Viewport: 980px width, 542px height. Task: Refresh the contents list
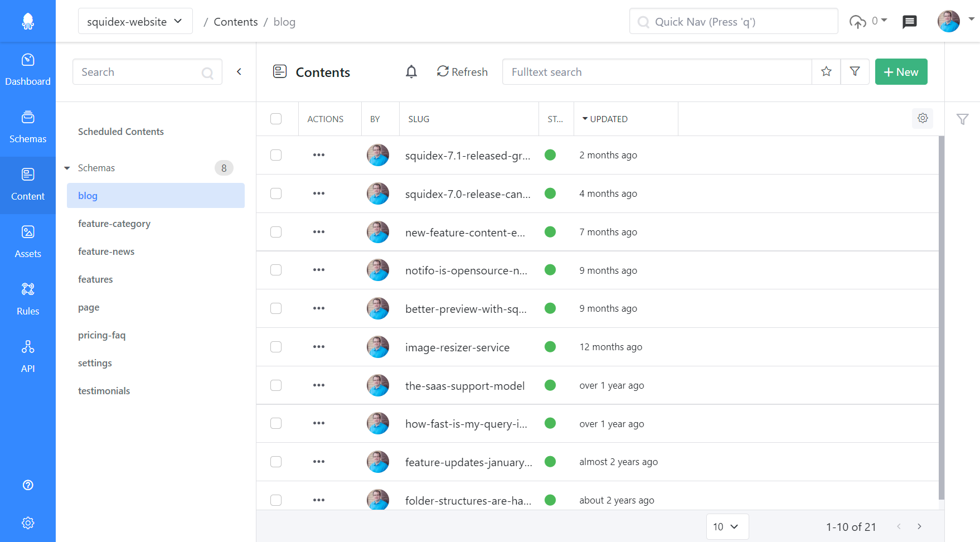click(x=462, y=72)
